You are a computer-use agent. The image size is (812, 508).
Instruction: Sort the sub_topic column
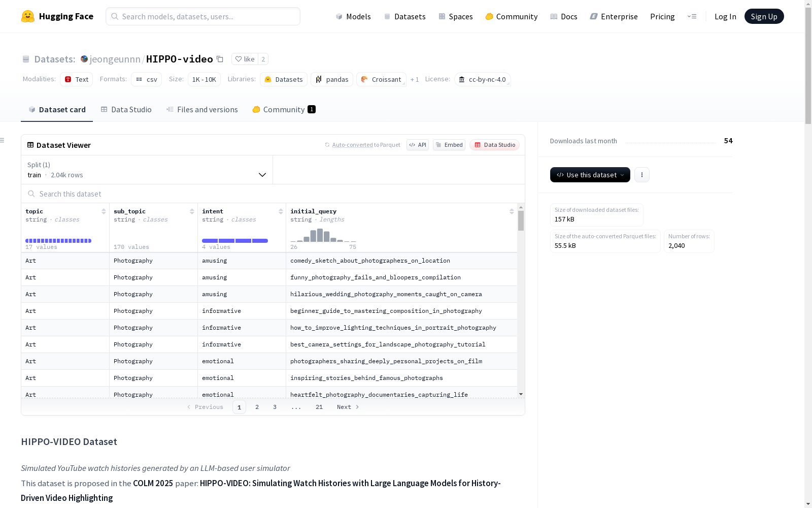192,211
